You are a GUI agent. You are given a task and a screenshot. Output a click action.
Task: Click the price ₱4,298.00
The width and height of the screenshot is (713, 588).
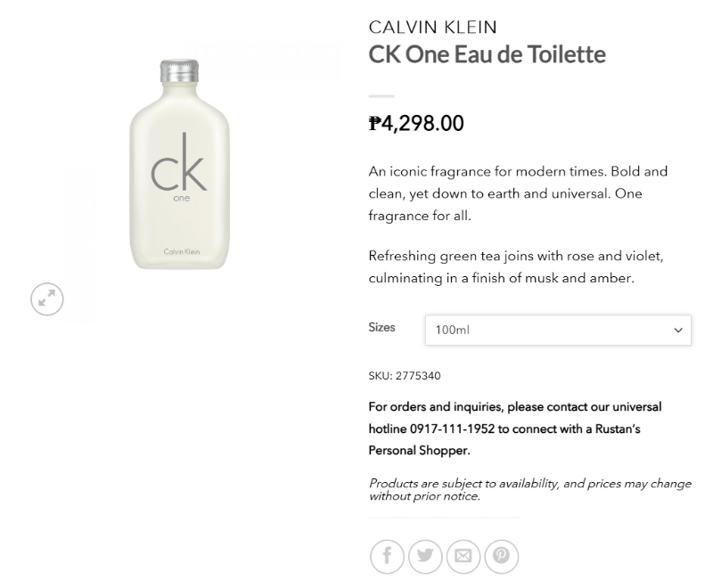click(x=416, y=124)
